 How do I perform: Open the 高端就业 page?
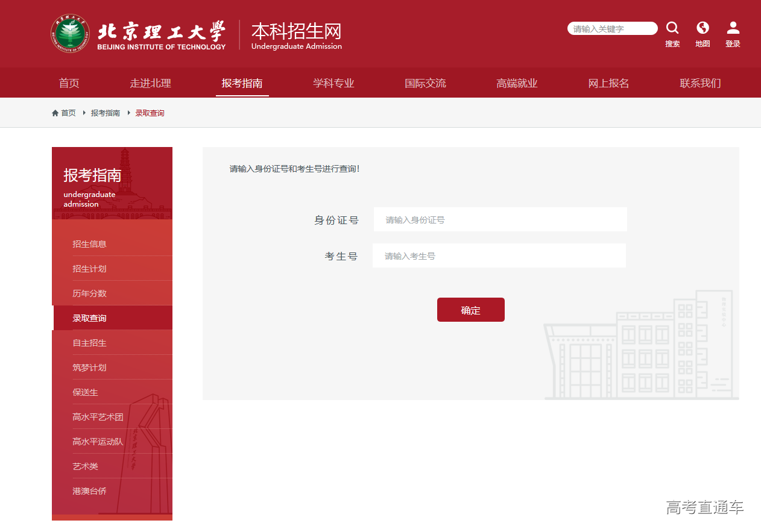(x=517, y=83)
